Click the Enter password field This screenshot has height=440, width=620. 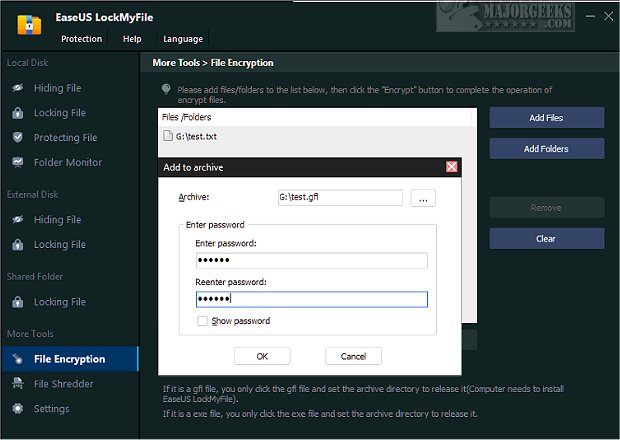312,261
